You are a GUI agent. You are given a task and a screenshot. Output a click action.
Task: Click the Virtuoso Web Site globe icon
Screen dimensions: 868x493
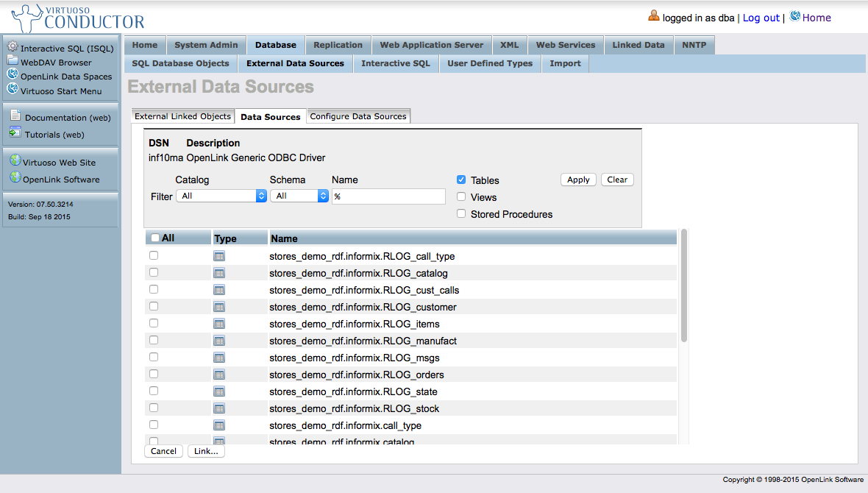coord(15,161)
